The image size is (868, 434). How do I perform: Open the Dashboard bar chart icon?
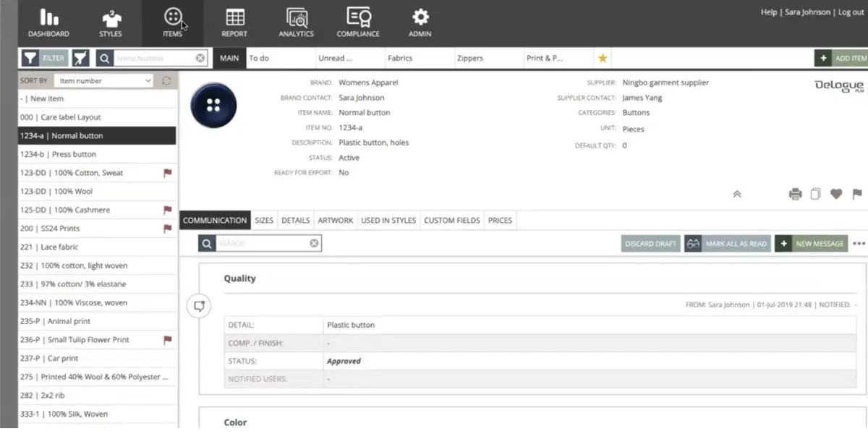click(48, 17)
